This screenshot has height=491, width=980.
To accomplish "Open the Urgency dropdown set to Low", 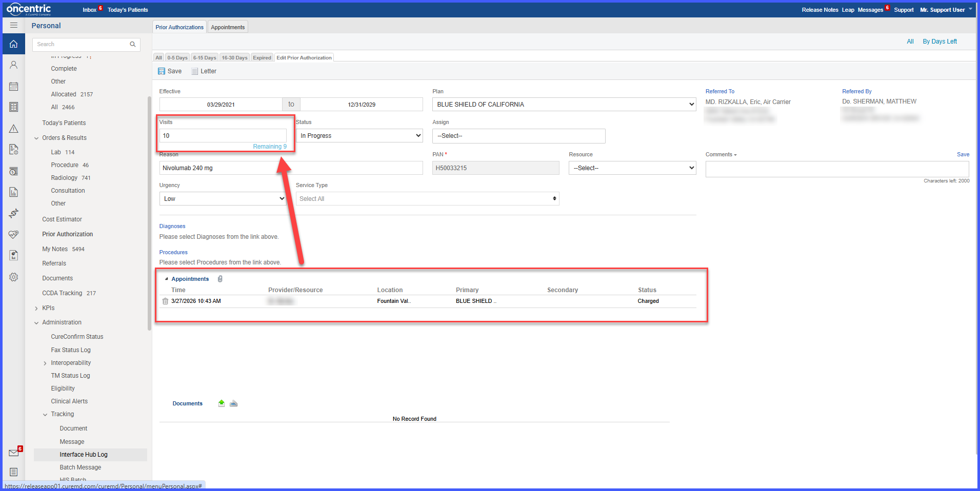I will click(x=223, y=199).
